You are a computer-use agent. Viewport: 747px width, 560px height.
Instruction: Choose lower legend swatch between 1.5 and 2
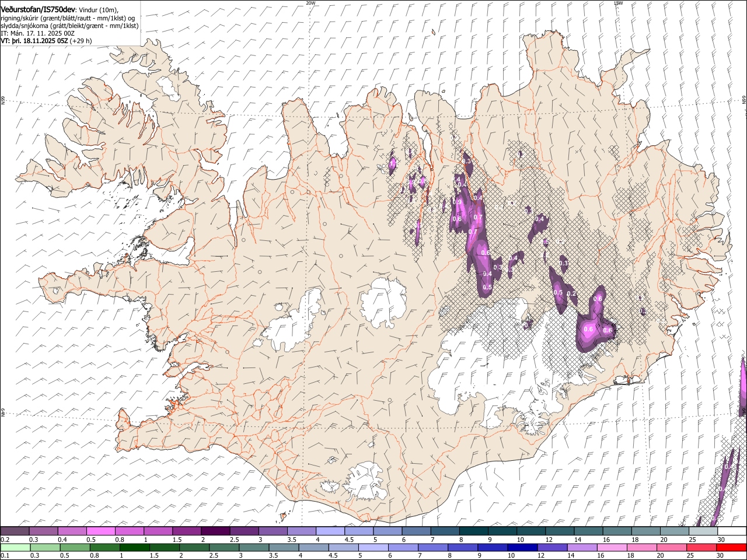pyautogui.click(x=164, y=548)
